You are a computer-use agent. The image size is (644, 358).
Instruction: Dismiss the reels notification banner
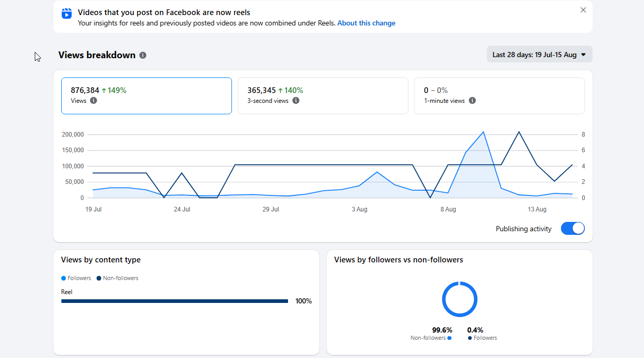point(583,10)
